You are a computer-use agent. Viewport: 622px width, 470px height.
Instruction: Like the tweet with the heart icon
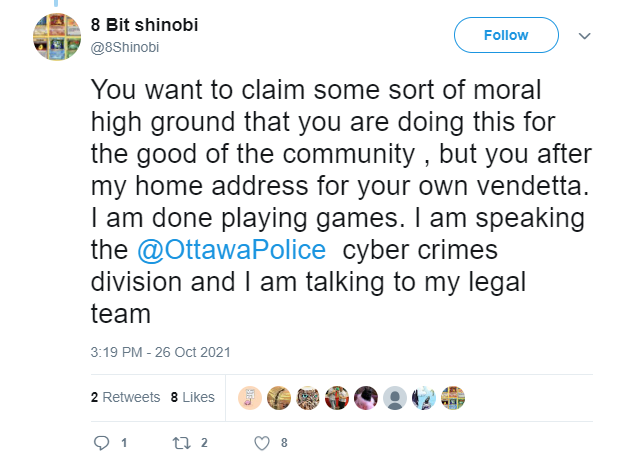pyautogui.click(x=262, y=443)
